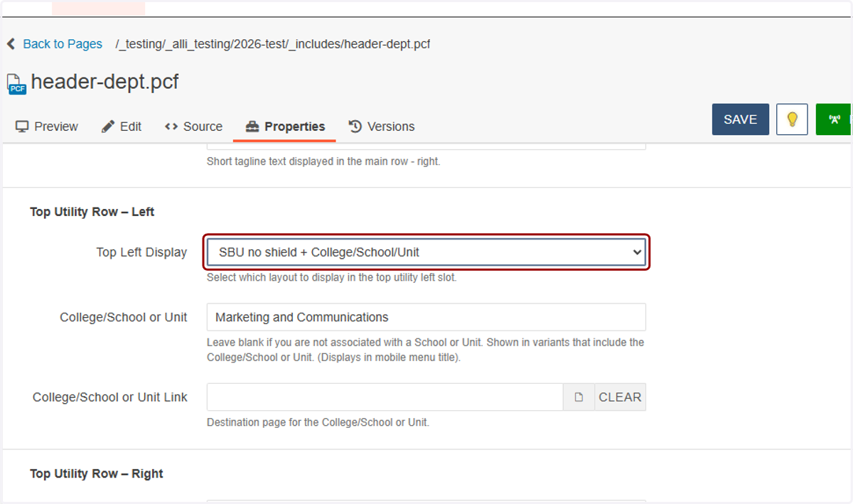
Task: Click the help text 'Destination page for the College/School or Unit.'
Action: 318,422
